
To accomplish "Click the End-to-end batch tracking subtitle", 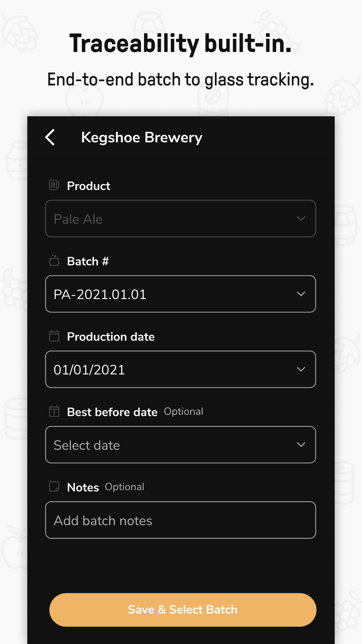I will tap(181, 80).
